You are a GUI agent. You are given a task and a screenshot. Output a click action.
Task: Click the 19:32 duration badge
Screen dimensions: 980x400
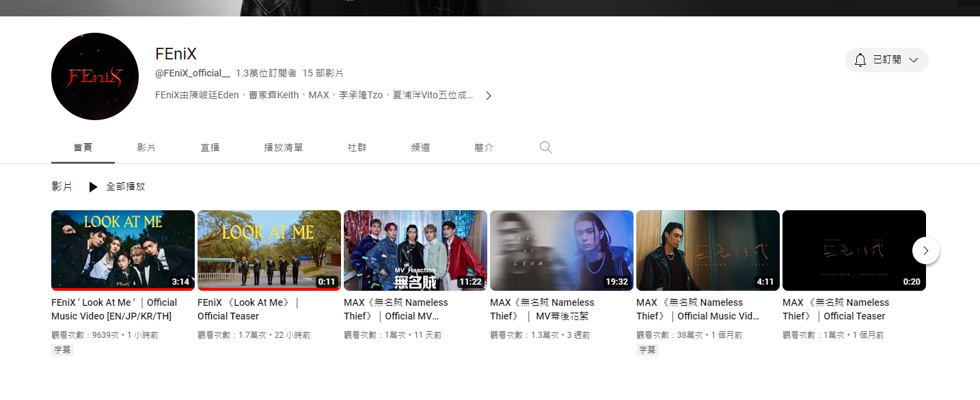[616, 281]
